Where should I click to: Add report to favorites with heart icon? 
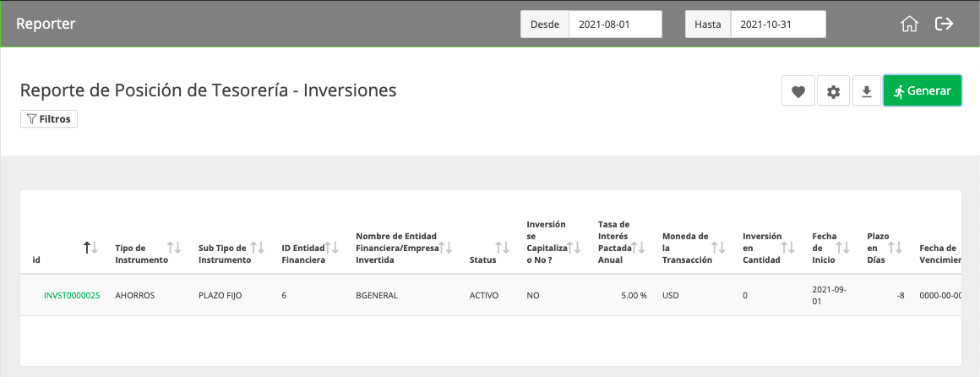click(x=798, y=91)
